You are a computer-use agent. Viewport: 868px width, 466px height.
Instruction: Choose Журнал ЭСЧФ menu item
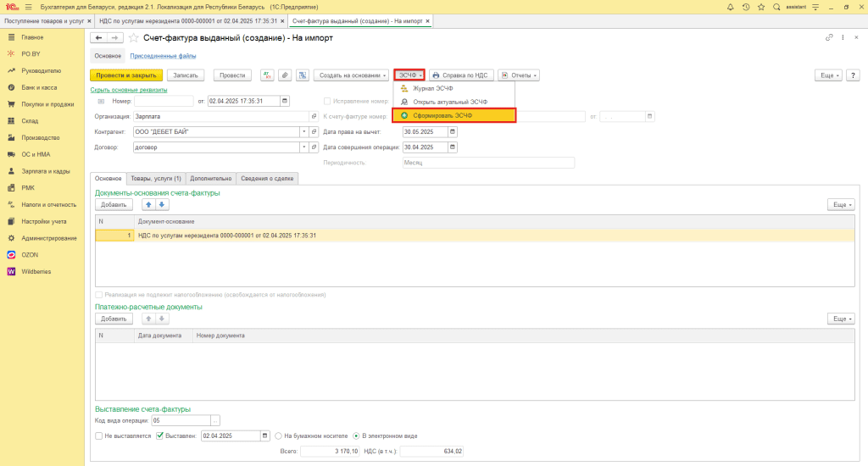pyautogui.click(x=454, y=89)
